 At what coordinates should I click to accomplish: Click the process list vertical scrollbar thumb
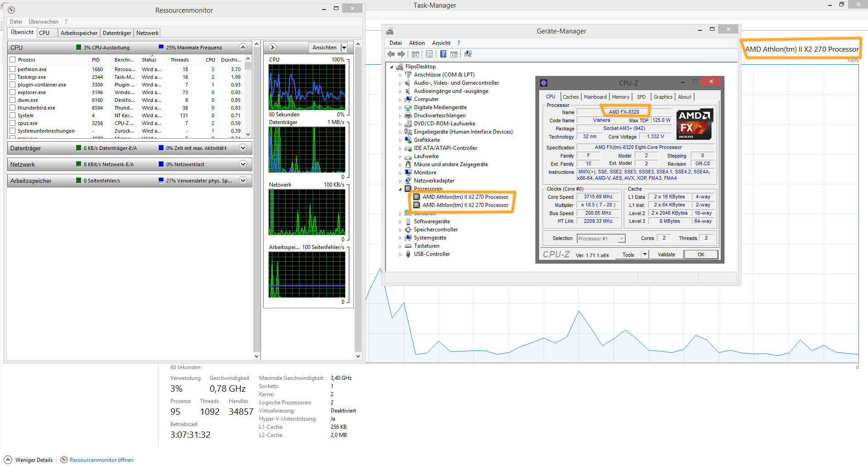coord(248,66)
